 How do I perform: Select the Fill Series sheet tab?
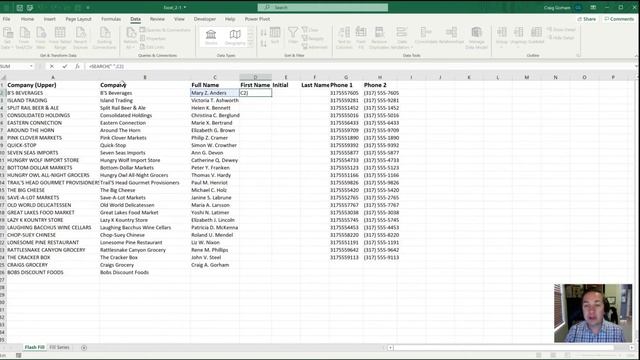tap(60, 347)
